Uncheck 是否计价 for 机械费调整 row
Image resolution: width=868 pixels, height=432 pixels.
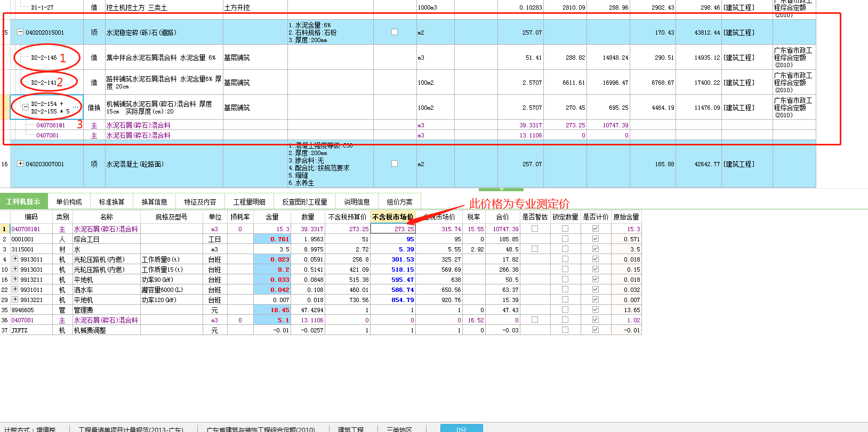596,330
